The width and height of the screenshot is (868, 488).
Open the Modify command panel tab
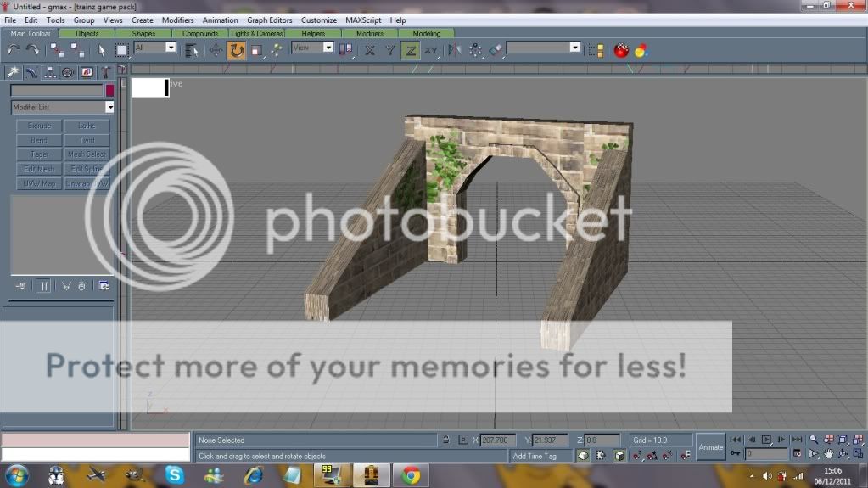coord(31,72)
